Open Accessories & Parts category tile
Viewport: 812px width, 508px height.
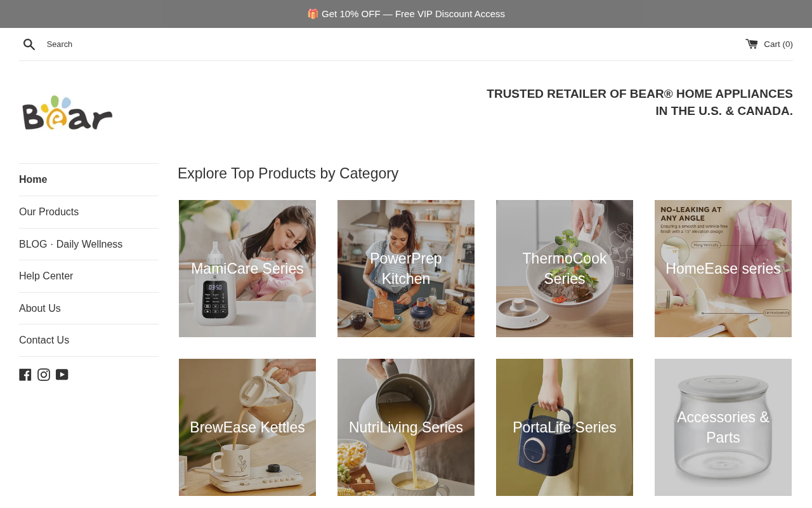click(723, 427)
